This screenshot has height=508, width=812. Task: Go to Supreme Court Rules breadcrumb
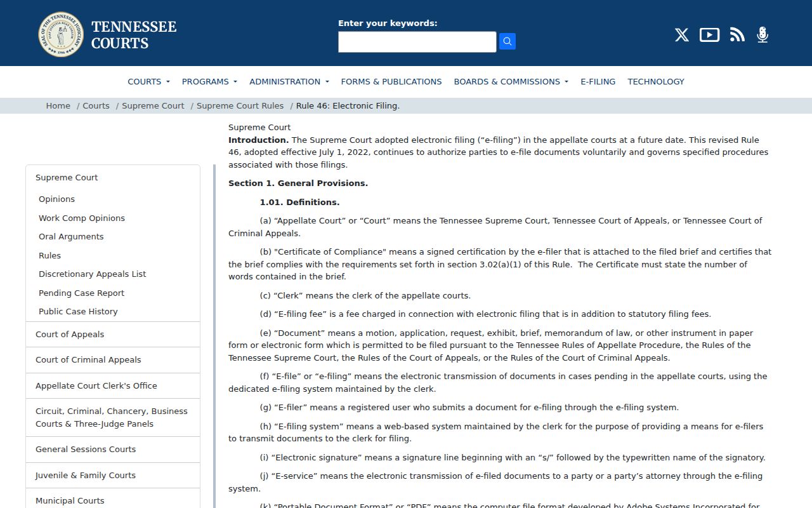pyautogui.click(x=240, y=106)
